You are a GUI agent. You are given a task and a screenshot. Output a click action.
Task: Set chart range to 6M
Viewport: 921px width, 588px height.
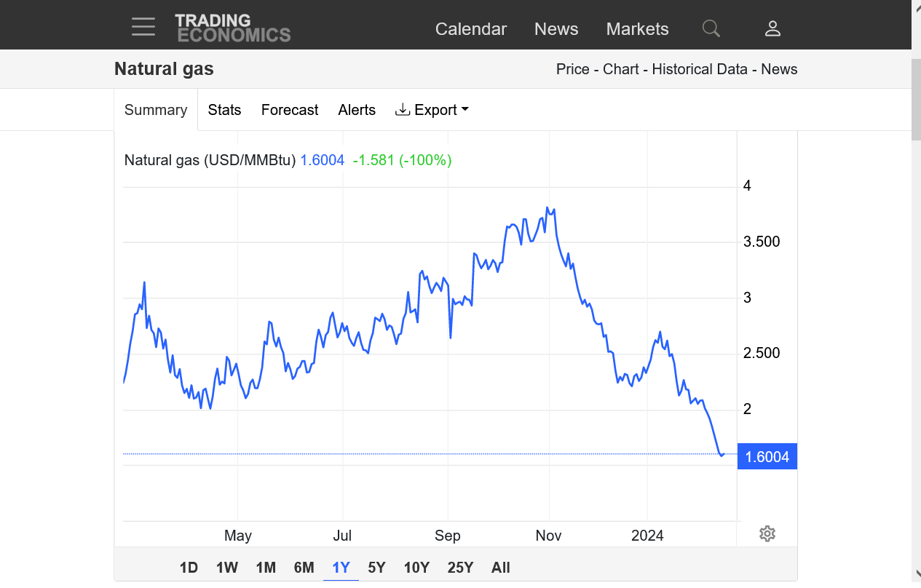[304, 568]
